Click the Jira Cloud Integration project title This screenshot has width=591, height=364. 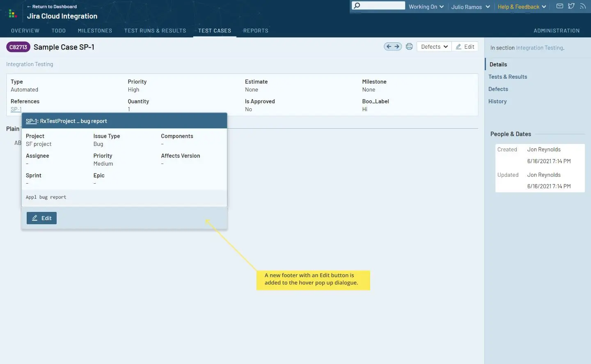[x=62, y=16]
